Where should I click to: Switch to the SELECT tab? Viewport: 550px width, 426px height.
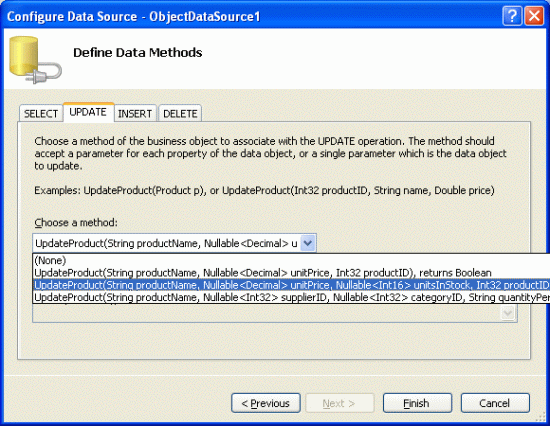click(41, 114)
